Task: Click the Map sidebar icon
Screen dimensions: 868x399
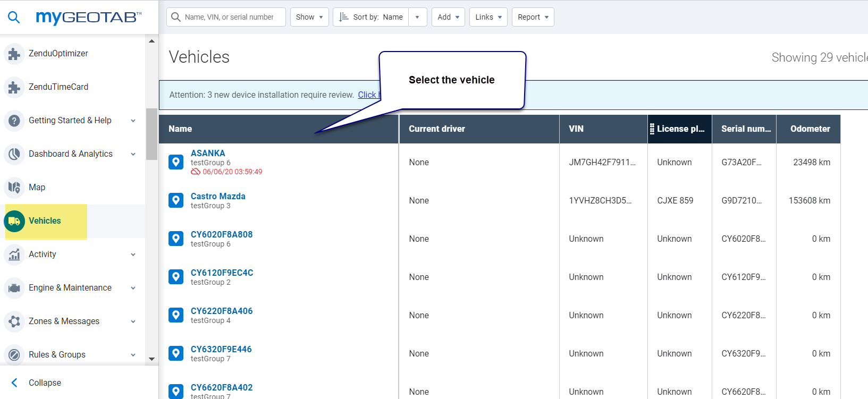Action: click(14, 188)
